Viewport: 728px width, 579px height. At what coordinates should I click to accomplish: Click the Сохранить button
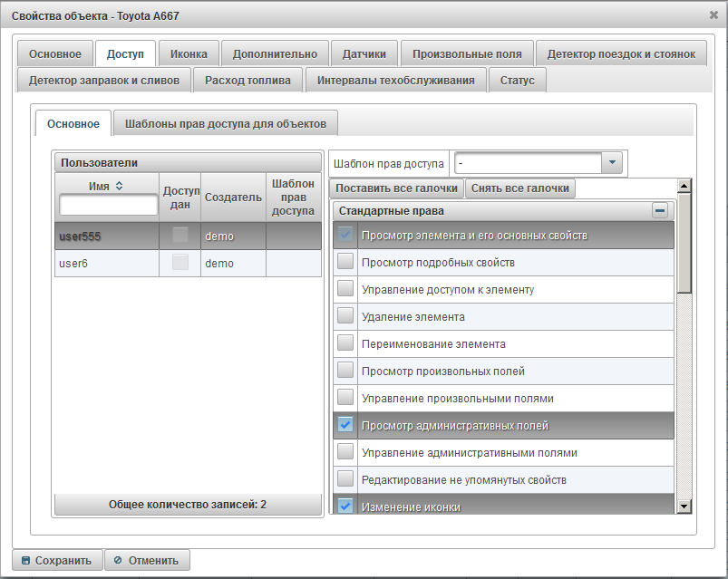57,560
